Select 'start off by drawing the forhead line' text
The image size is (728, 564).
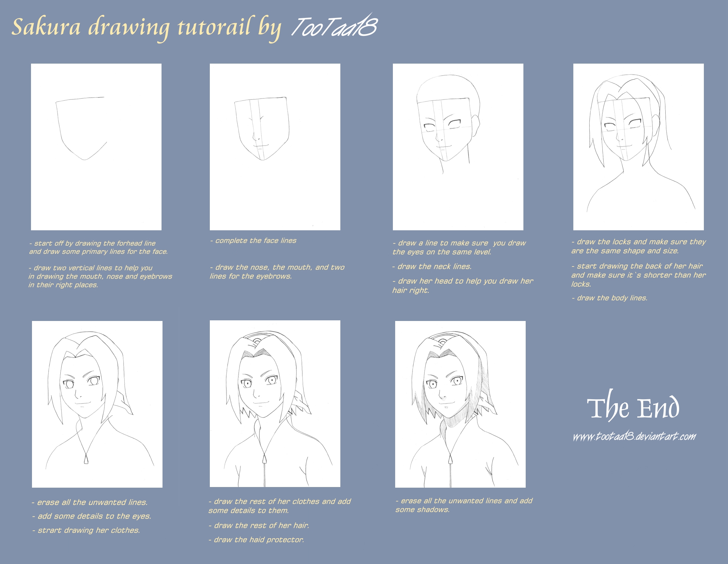pyautogui.click(x=93, y=243)
